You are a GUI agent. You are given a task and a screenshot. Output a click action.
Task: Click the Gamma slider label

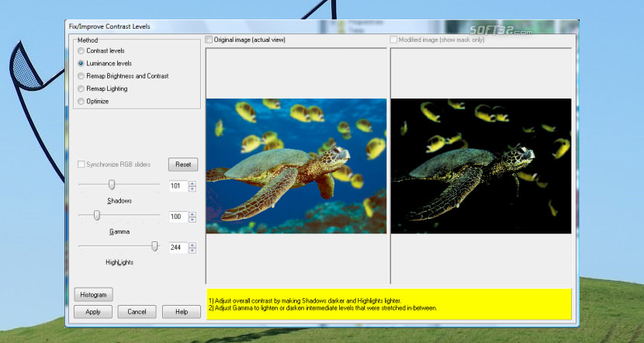[119, 232]
